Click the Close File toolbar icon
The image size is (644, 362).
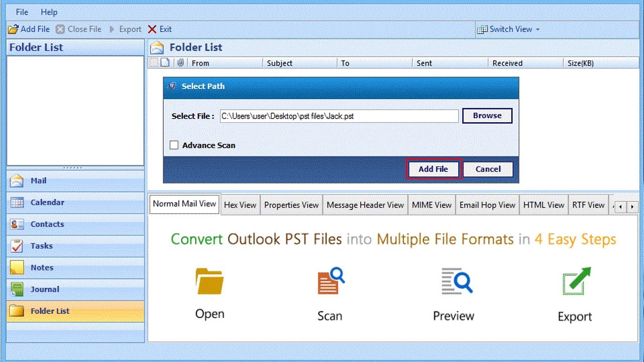(60, 29)
